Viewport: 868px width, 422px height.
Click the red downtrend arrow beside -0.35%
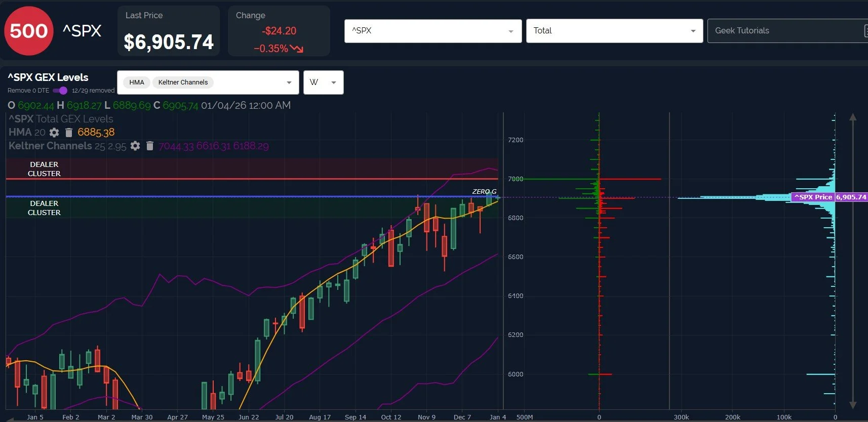pyautogui.click(x=297, y=49)
